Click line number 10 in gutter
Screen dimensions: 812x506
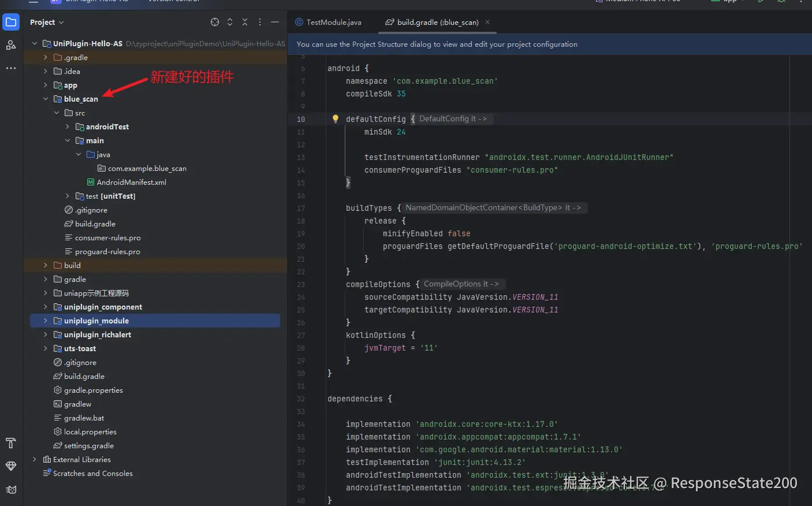point(301,119)
